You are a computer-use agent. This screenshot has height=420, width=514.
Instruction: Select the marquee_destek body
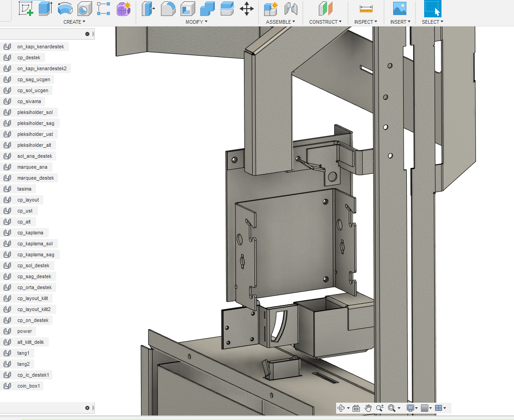point(36,178)
